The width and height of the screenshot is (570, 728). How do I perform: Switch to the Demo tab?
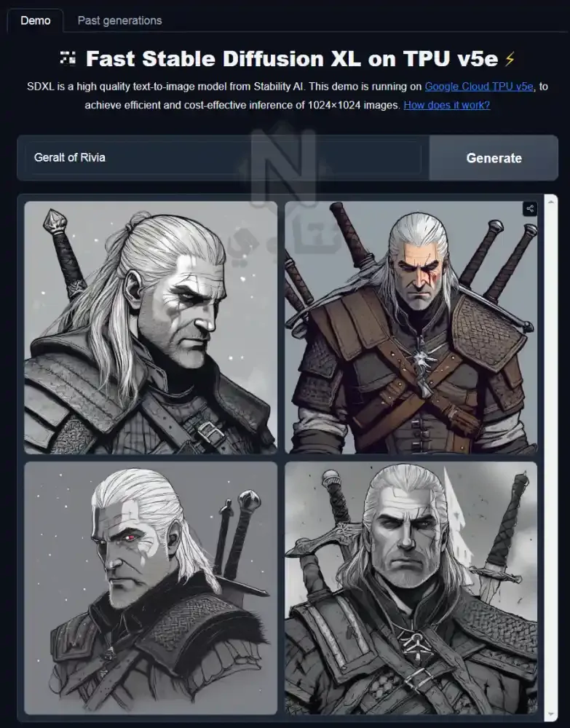tap(36, 20)
